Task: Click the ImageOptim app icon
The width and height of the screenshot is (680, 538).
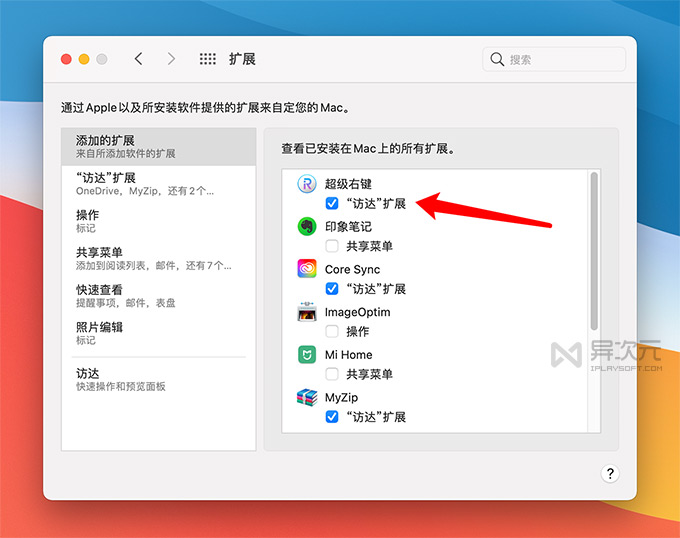Action: click(x=307, y=312)
